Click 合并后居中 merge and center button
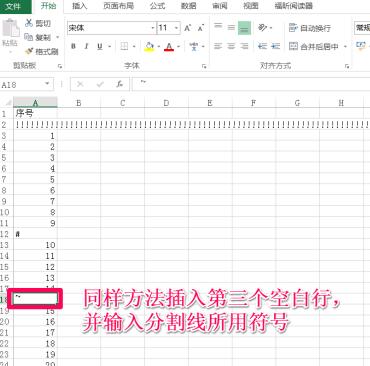The width and height of the screenshot is (370, 366). (314, 46)
